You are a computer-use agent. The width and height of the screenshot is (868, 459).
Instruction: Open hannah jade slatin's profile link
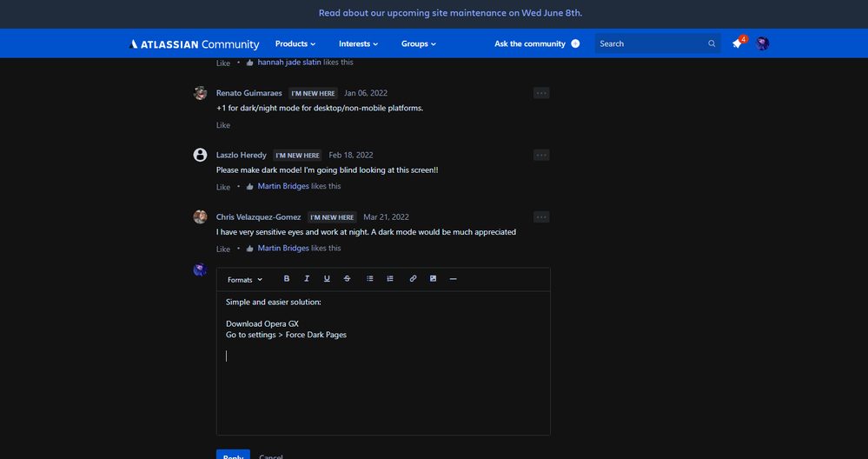click(x=289, y=62)
